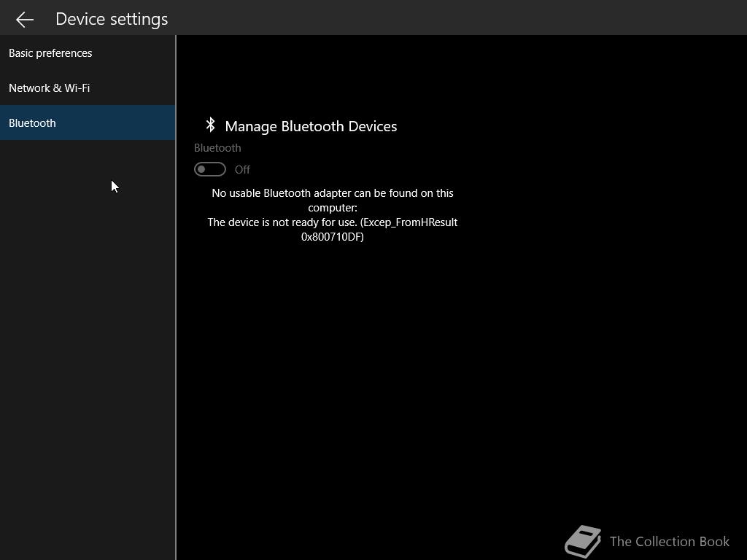The image size is (747, 560).
Task: Go back using the arrow icon
Action: (24, 20)
